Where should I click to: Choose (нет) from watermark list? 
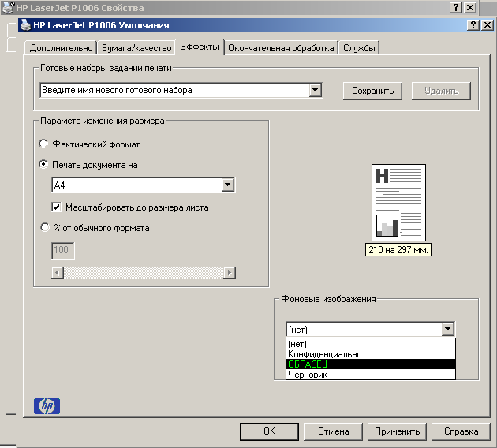pos(371,344)
